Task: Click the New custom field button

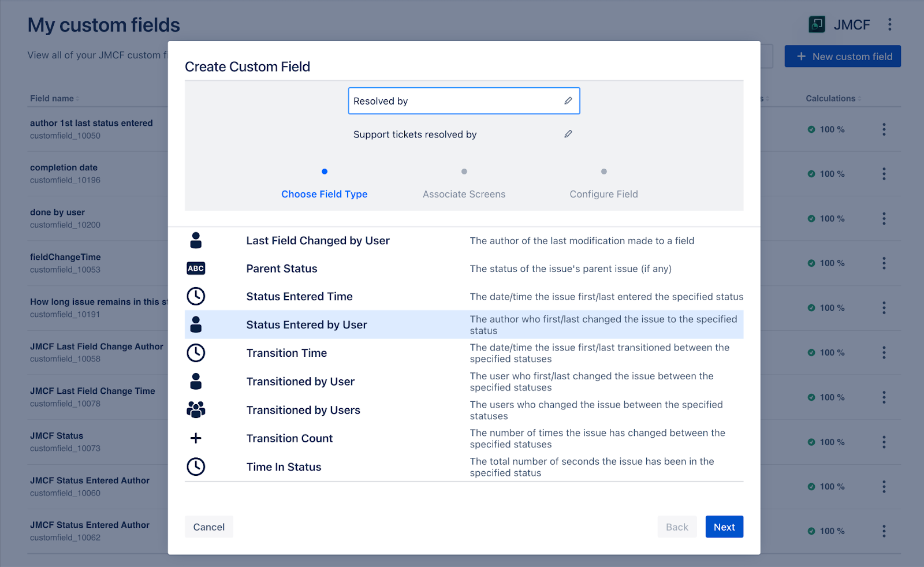Action: coord(843,56)
